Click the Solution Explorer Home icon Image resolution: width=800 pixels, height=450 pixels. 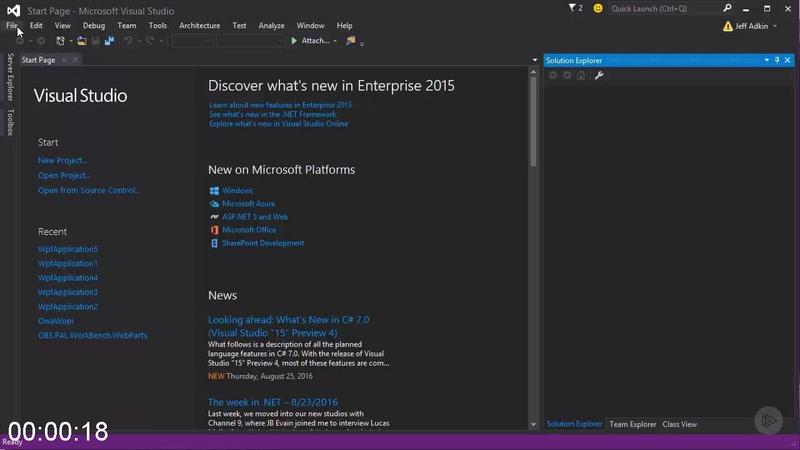click(581, 76)
